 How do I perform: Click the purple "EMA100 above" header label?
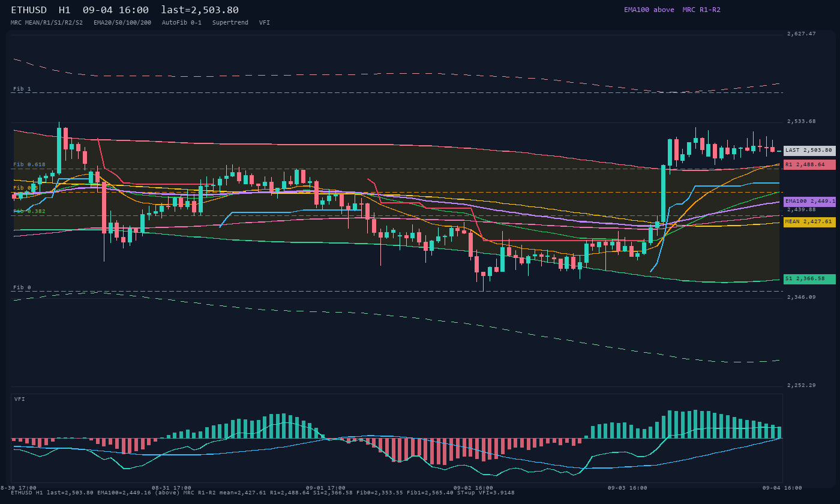pos(649,10)
